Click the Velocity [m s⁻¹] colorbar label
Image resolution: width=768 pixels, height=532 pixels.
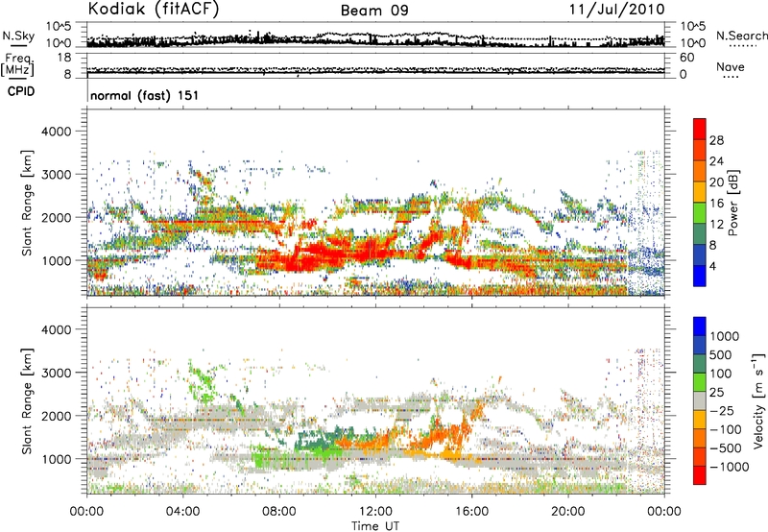(x=758, y=400)
